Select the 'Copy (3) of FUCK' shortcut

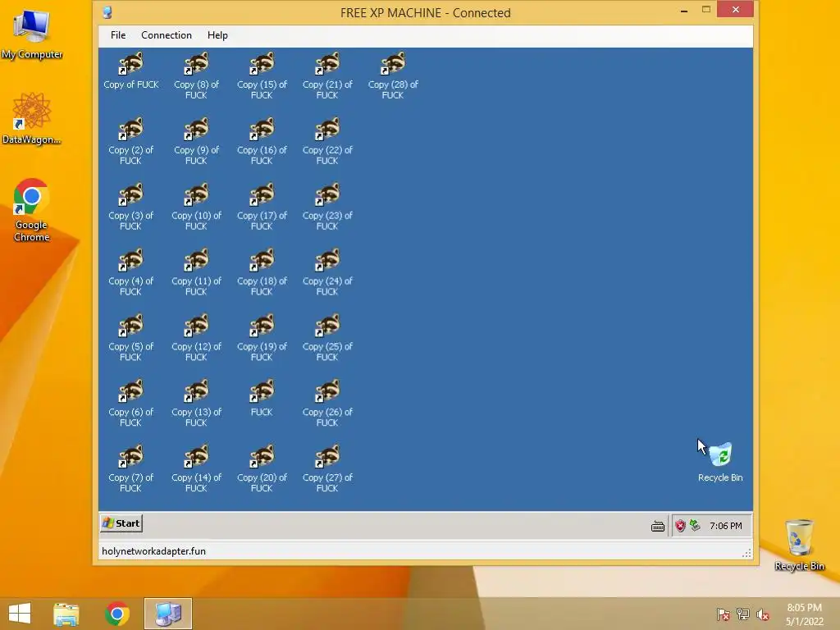pyautogui.click(x=130, y=207)
